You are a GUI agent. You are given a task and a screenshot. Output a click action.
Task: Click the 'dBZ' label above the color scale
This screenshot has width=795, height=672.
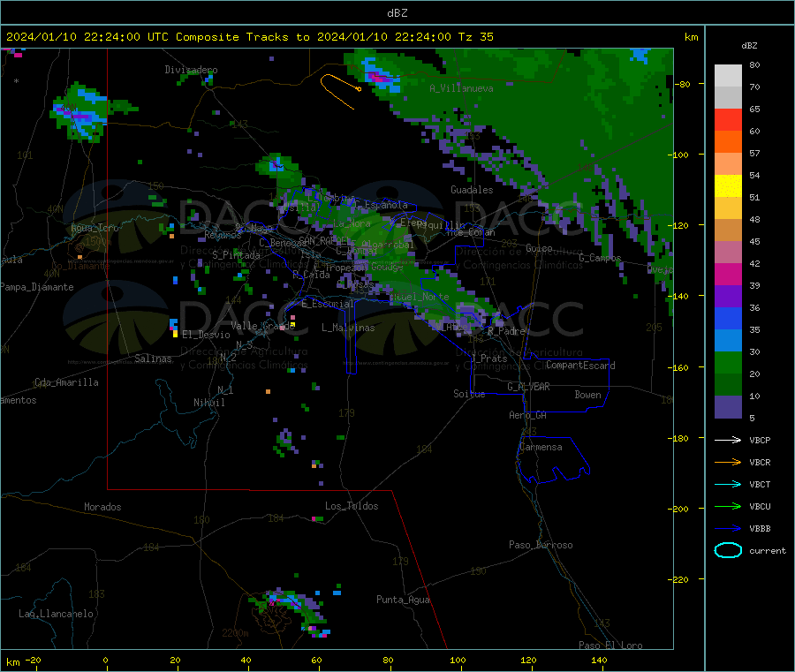(x=749, y=46)
